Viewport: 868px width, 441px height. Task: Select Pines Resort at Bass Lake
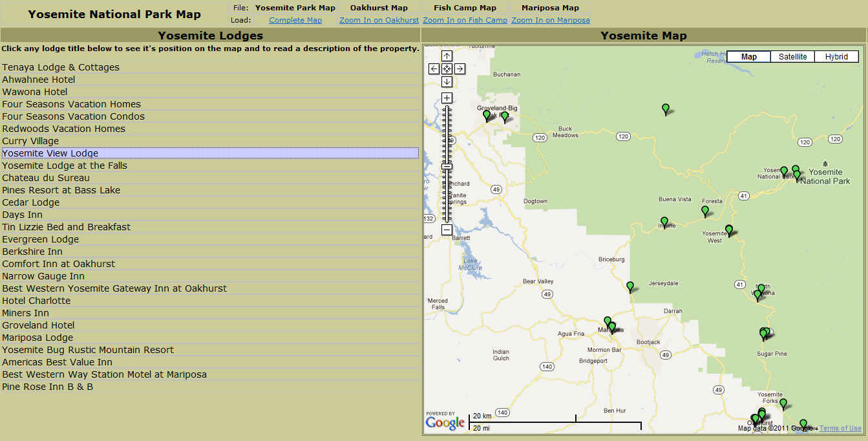(x=210, y=190)
